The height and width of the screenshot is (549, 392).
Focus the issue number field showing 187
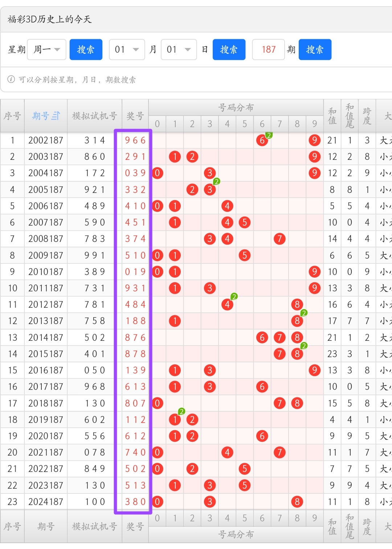pyautogui.click(x=268, y=49)
